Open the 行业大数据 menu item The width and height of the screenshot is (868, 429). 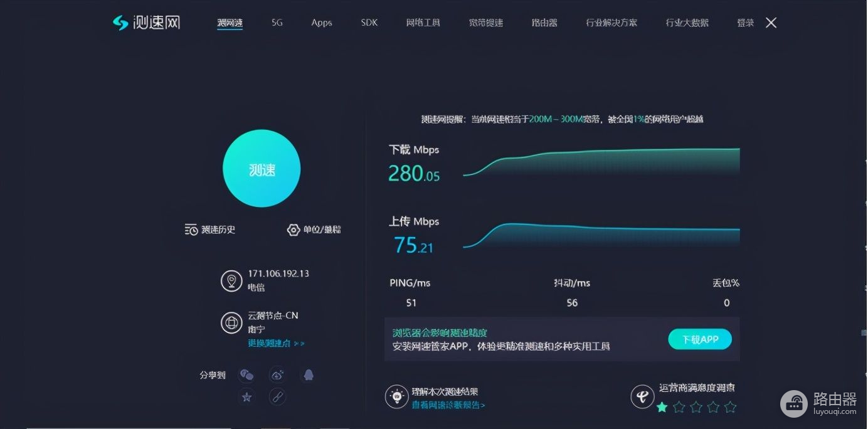point(687,23)
